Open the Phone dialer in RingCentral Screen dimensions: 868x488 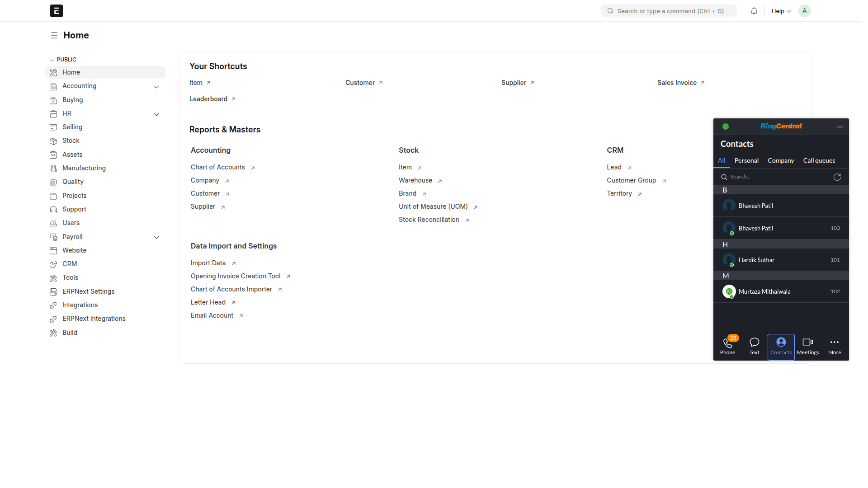(x=728, y=346)
